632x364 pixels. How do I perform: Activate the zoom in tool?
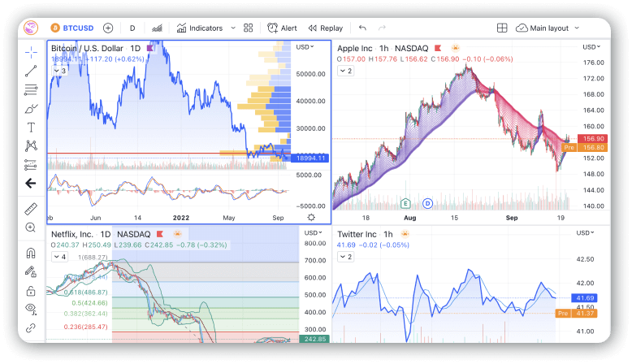(x=31, y=227)
